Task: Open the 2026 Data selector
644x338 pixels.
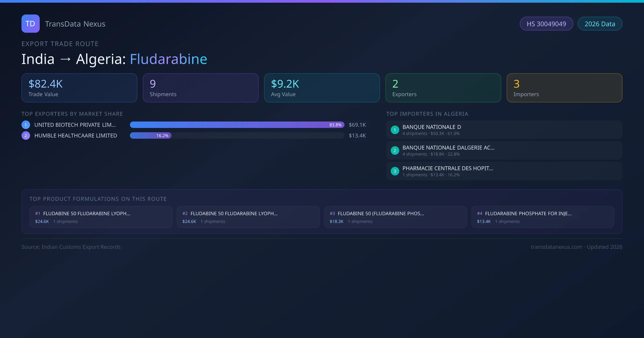Action: 600,24
